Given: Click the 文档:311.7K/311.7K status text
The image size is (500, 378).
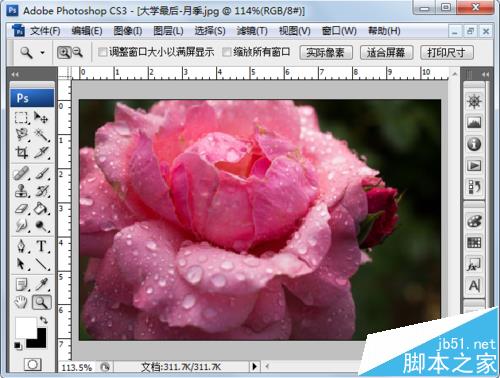Looking at the screenshot, I should tap(181, 367).
